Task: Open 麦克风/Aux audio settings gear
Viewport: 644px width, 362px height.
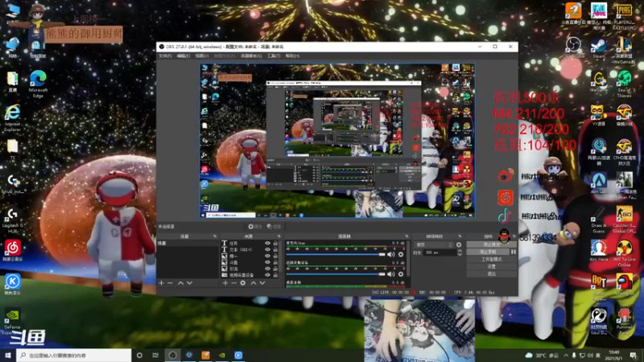Action: (401, 254)
